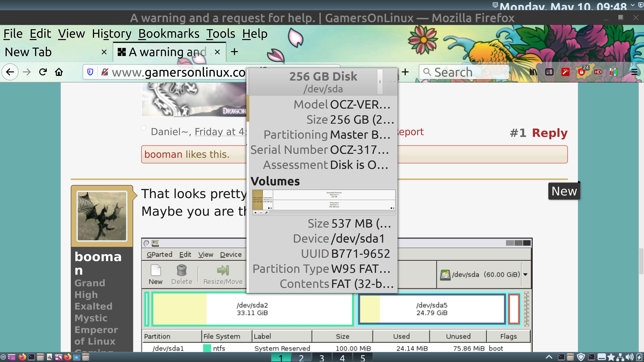Switch to the New Tab tab
The height and width of the screenshot is (362, 644).
point(56,52)
